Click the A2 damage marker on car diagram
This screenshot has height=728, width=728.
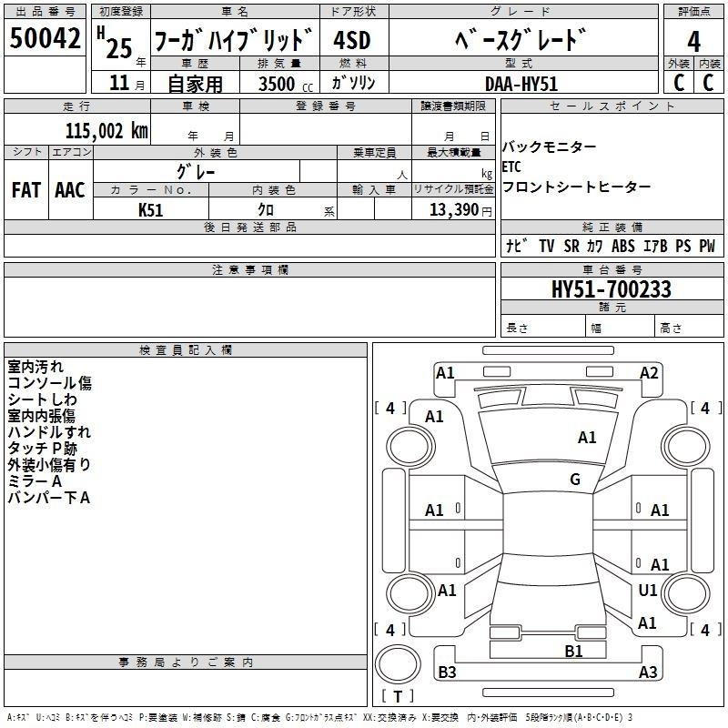click(649, 372)
